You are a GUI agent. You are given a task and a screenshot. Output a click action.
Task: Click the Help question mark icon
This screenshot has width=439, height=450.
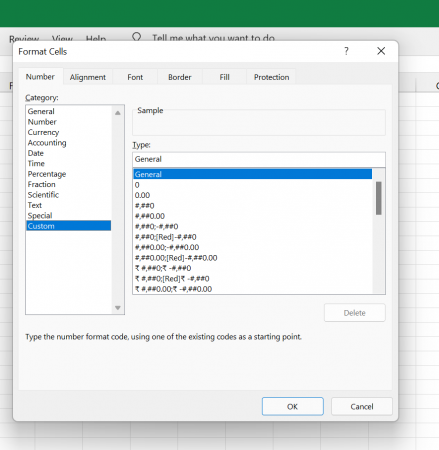pos(346,51)
